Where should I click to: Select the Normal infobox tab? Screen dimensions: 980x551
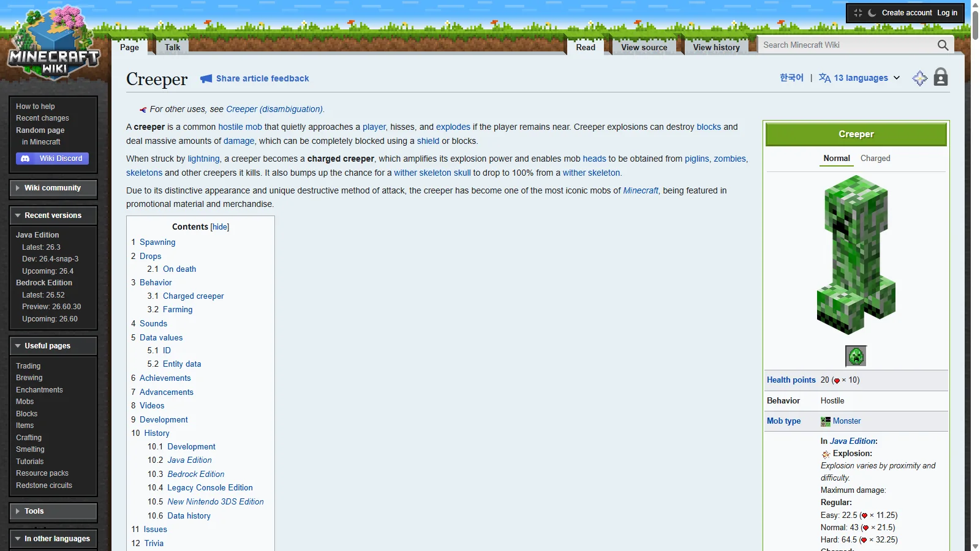point(837,159)
